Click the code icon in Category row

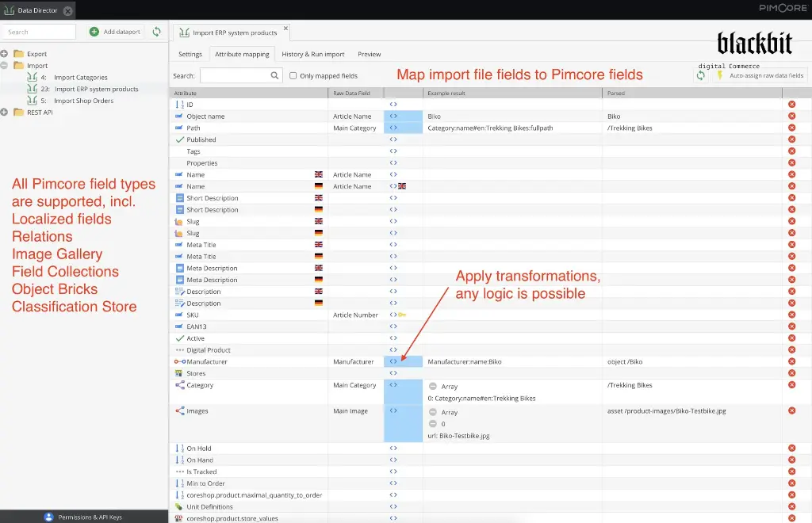(393, 385)
